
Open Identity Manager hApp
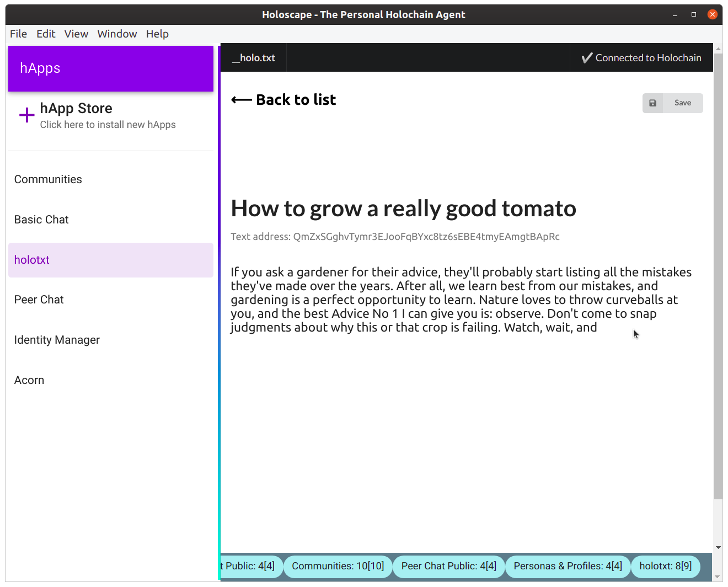[111, 340]
